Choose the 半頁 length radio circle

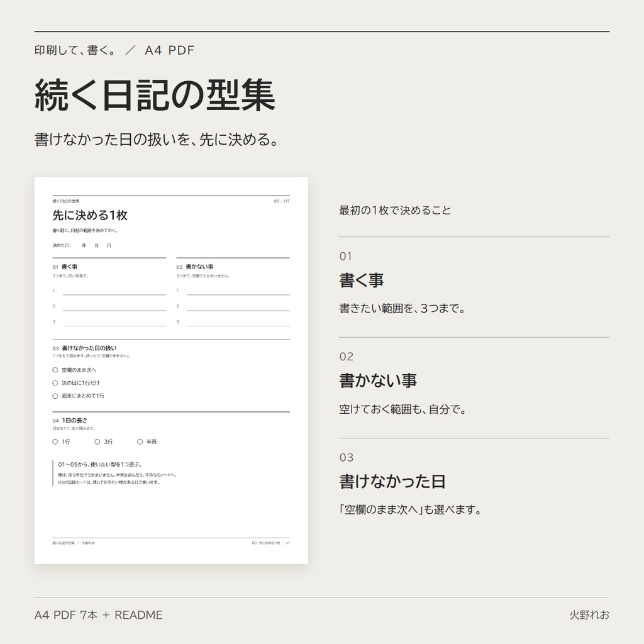[x=140, y=442]
